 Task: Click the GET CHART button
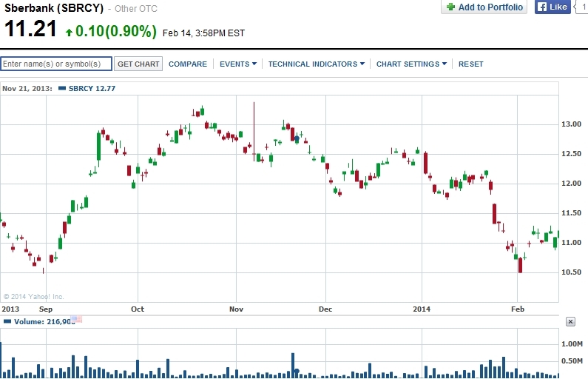coord(138,64)
